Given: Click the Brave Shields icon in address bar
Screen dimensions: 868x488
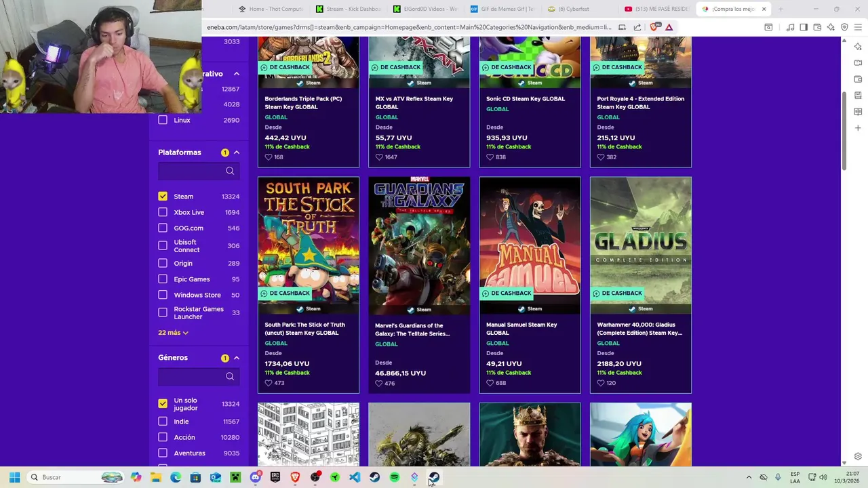Looking at the screenshot, I should tap(654, 27).
